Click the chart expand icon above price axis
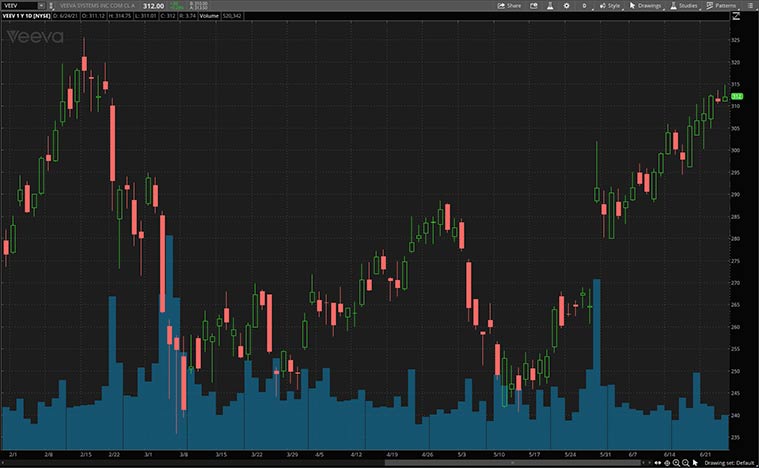This screenshot has height=468, width=759. tap(737, 17)
